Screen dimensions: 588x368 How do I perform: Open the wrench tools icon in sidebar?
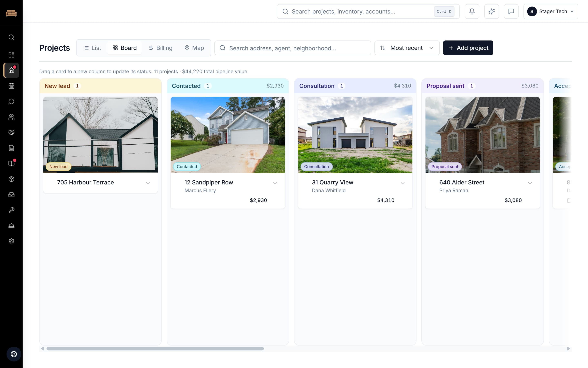[11, 210]
